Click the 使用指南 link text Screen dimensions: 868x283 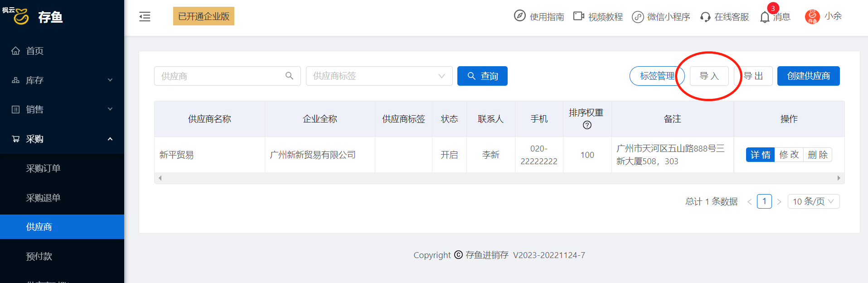547,17
